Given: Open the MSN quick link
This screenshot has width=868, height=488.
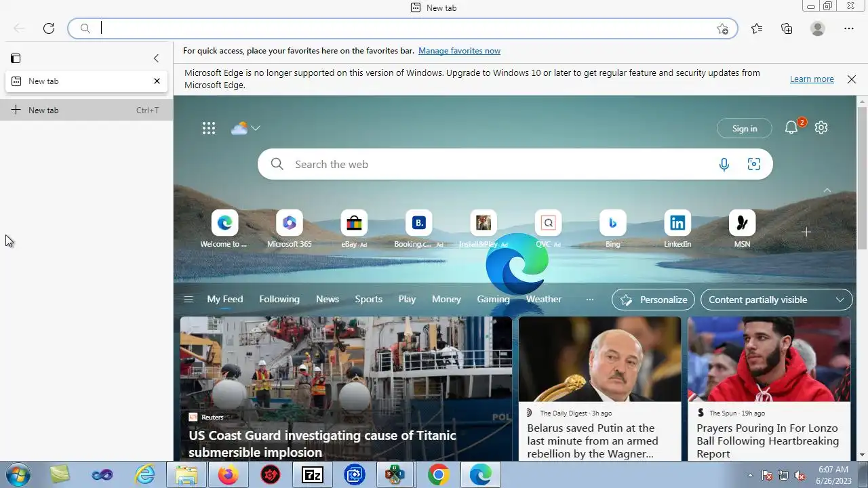Looking at the screenshot, I should coord(742,229).
